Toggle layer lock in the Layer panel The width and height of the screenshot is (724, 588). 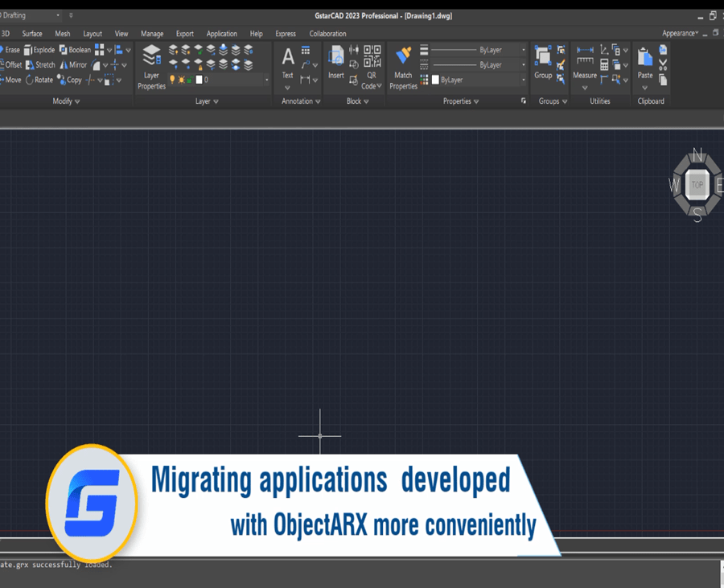click(x=188, y=80)
